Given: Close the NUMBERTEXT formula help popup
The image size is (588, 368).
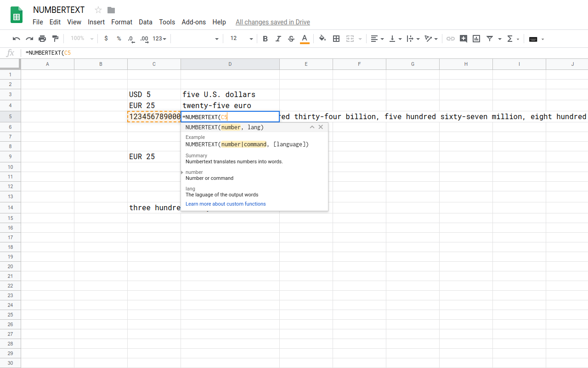Looking at the screenshot, I should tap(321, 127).
